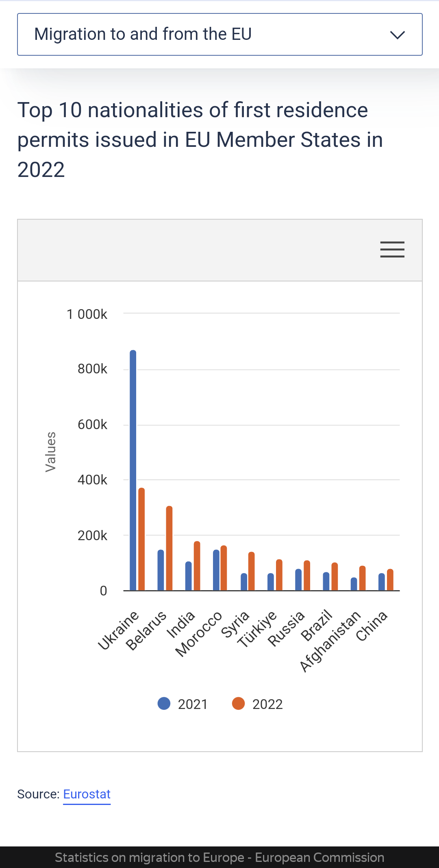Click the Values y-axis title

coord(50,451)
